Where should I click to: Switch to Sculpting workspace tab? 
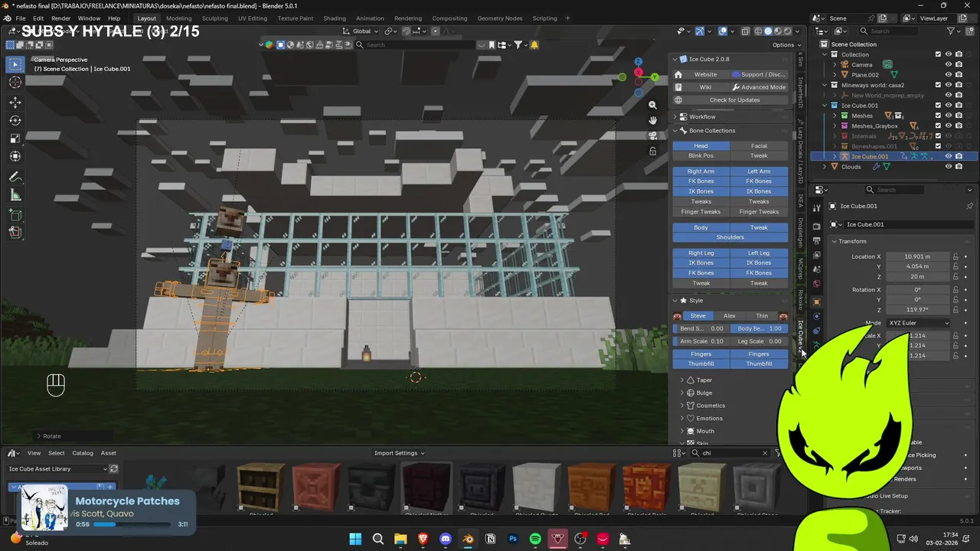point(214,18)
